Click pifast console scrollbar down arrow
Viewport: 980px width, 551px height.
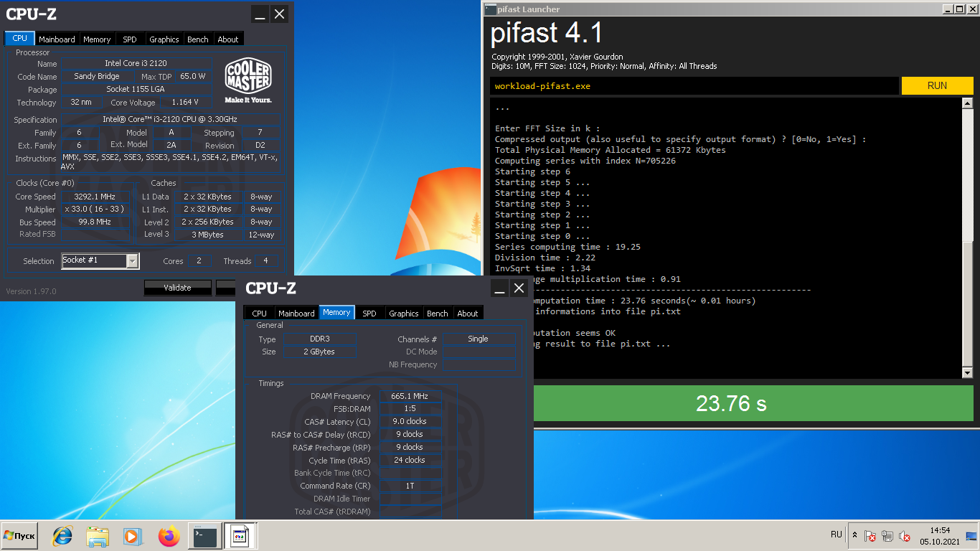point(966,373)
